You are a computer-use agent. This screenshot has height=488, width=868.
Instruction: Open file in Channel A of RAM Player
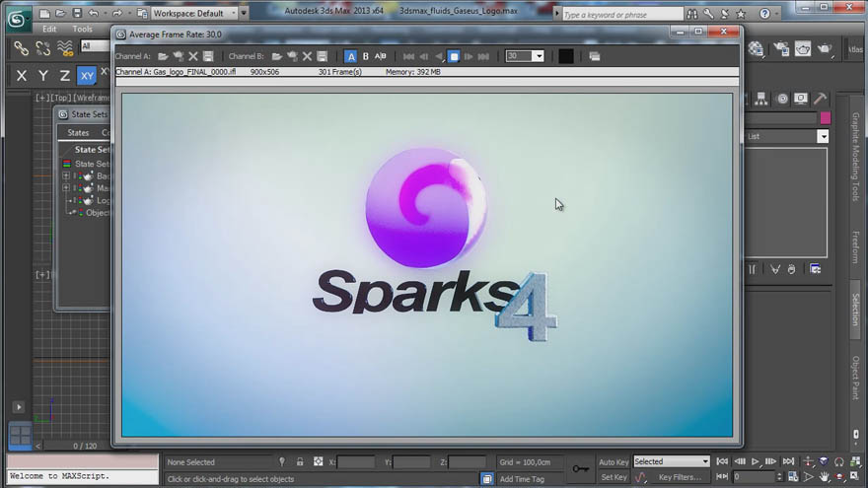point(163,56)
